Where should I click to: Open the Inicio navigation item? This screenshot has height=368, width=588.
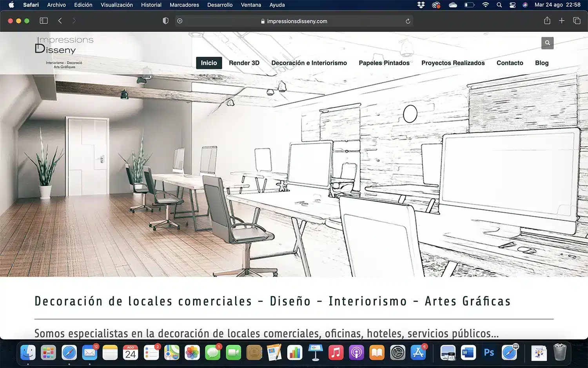tap(209, 63)
